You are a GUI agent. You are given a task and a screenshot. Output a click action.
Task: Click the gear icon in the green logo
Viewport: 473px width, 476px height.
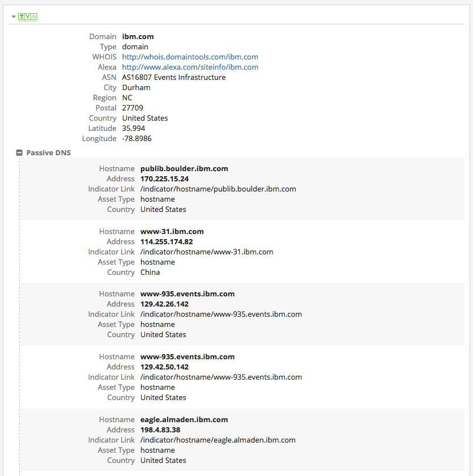click(x=34, y=17)
